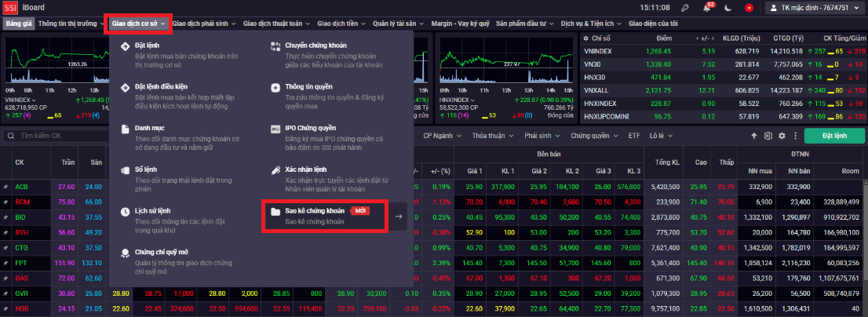Open the TK mặc định account dropdown
The image size is (868, 317).
pyautogui.click(x=815, y=8)
